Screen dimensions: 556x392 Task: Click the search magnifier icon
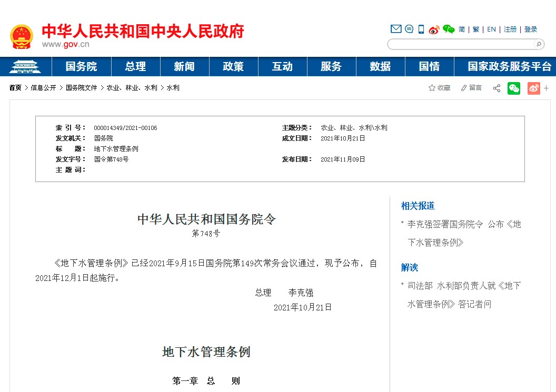[539, 44]
